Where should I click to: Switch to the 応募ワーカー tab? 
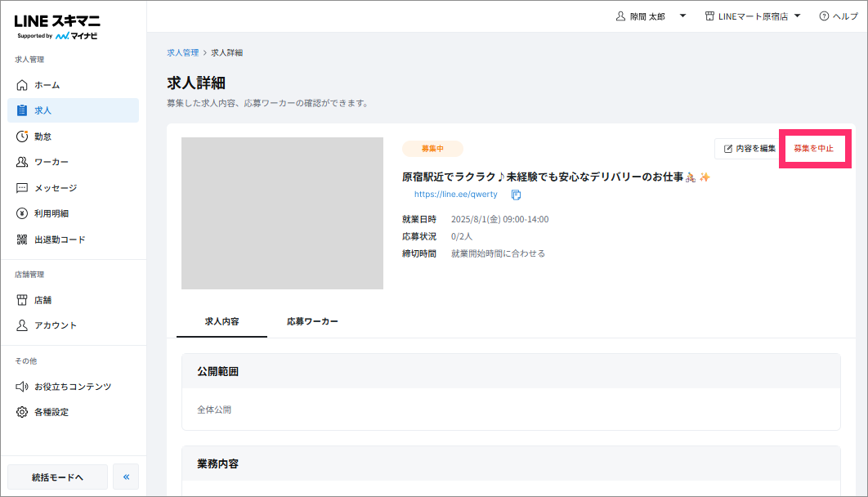[x=312, y=321]
